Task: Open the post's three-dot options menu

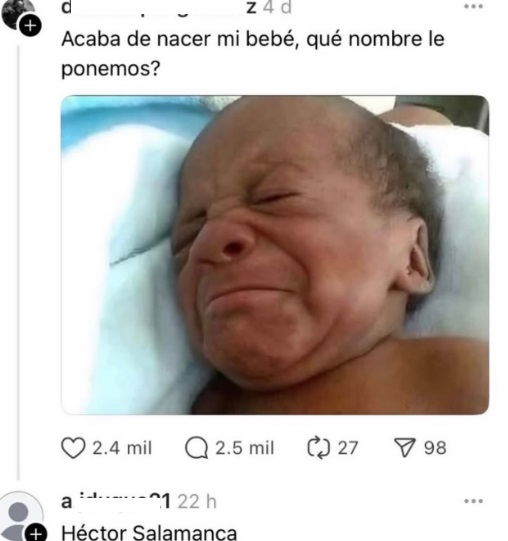Action: [473, 6]
